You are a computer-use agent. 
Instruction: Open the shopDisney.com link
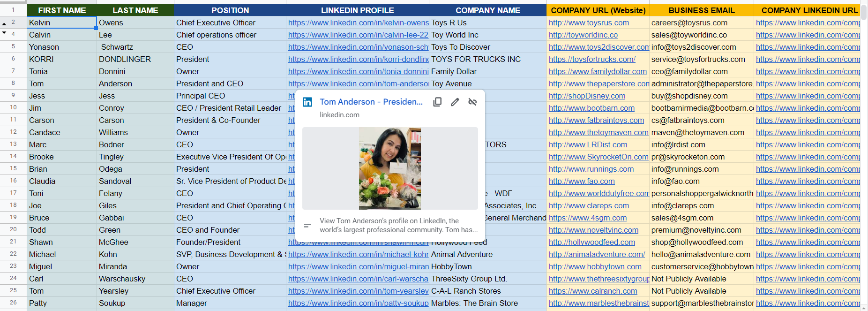coord(587,96)
